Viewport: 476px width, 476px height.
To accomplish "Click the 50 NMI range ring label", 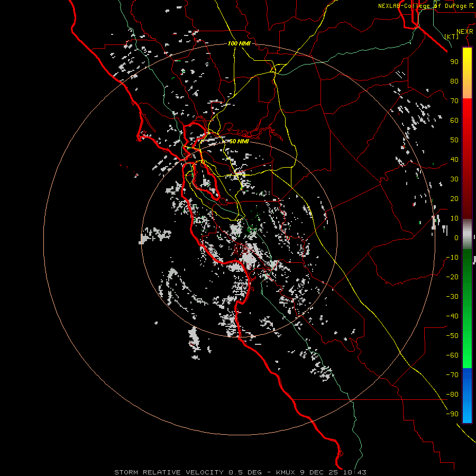I will tap(239, 141).
